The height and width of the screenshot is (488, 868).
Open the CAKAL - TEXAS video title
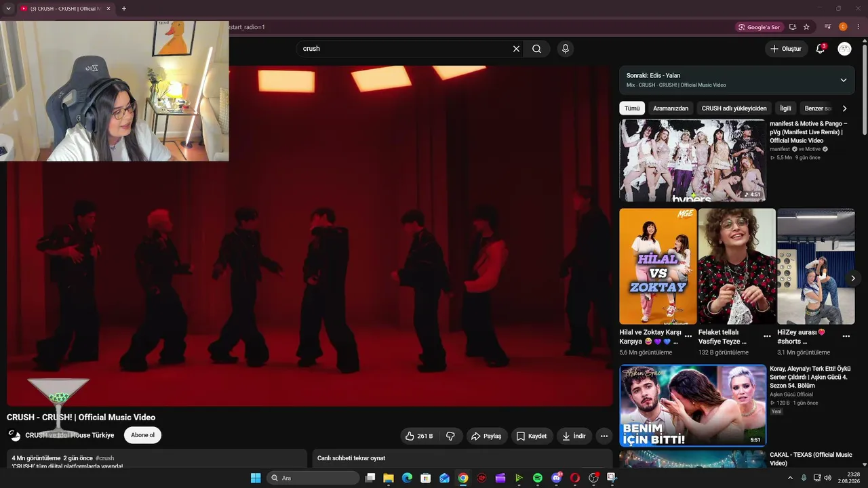(811, 459)
